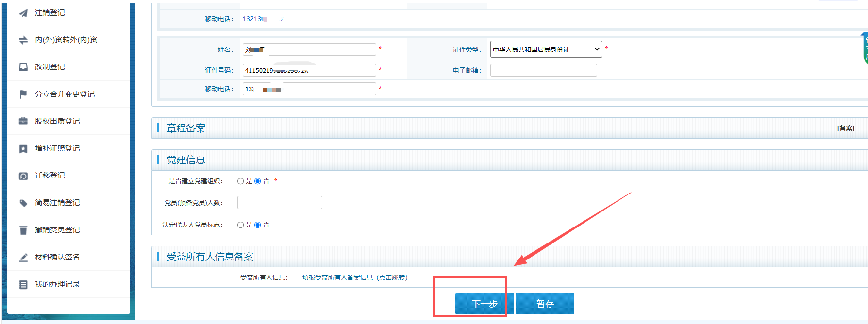The image size is (868, 324).
Task: Click the 暂存 button
Action: 545,304
